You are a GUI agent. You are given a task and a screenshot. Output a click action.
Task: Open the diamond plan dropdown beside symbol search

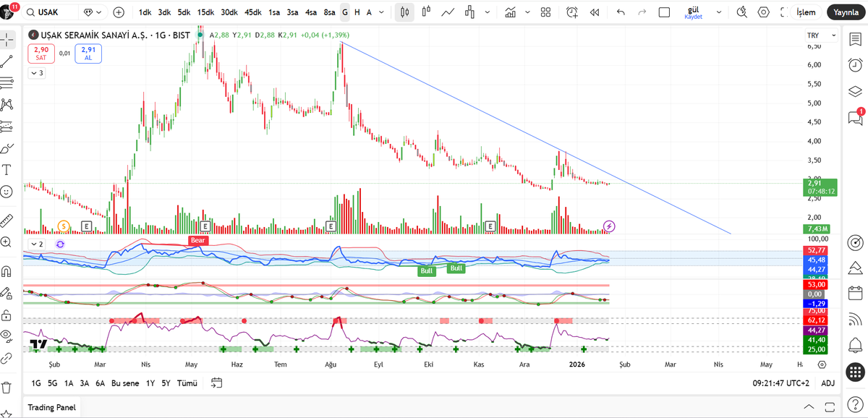point(93,12)
